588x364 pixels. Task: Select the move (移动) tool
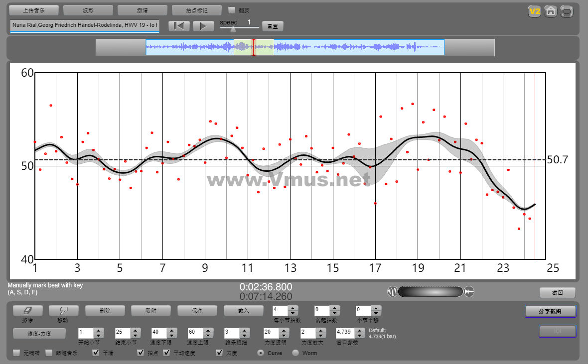pyautogui.click(x=63, y=310)
